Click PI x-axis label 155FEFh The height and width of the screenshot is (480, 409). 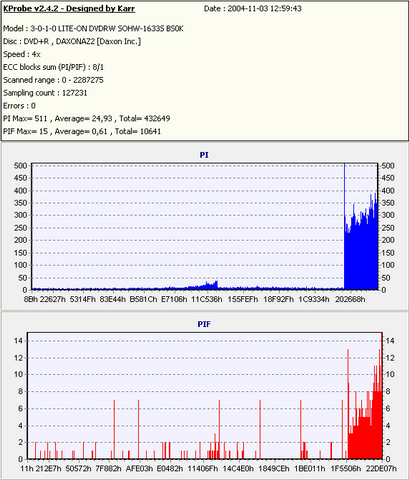(x=243, y=299)
